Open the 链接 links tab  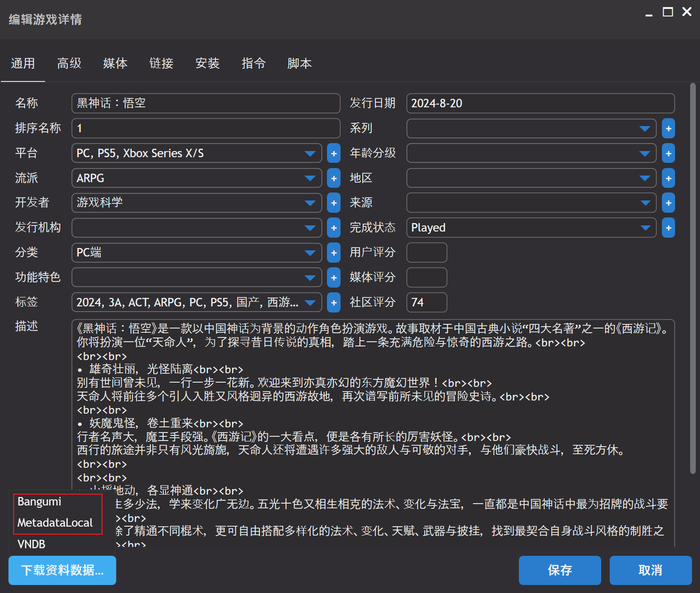point(161,64)
